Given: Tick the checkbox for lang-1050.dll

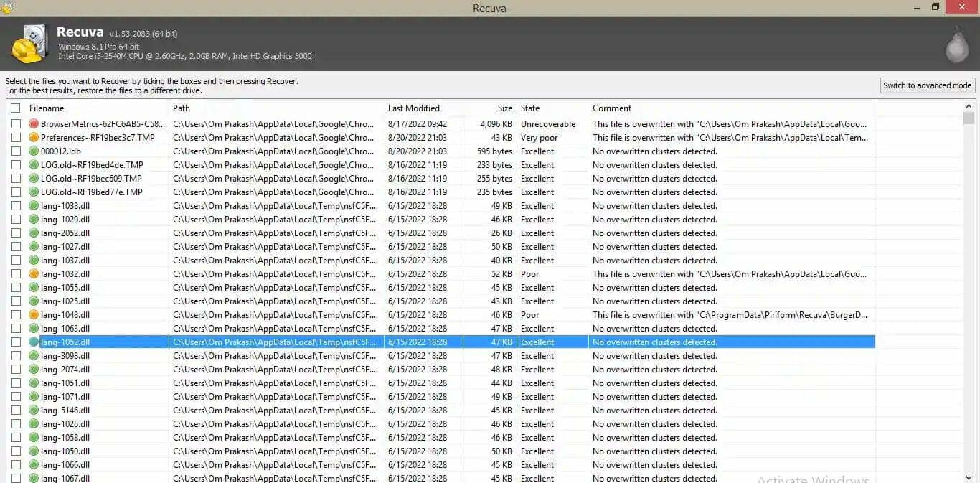Looking at the screenshot, I should [16, 451].
